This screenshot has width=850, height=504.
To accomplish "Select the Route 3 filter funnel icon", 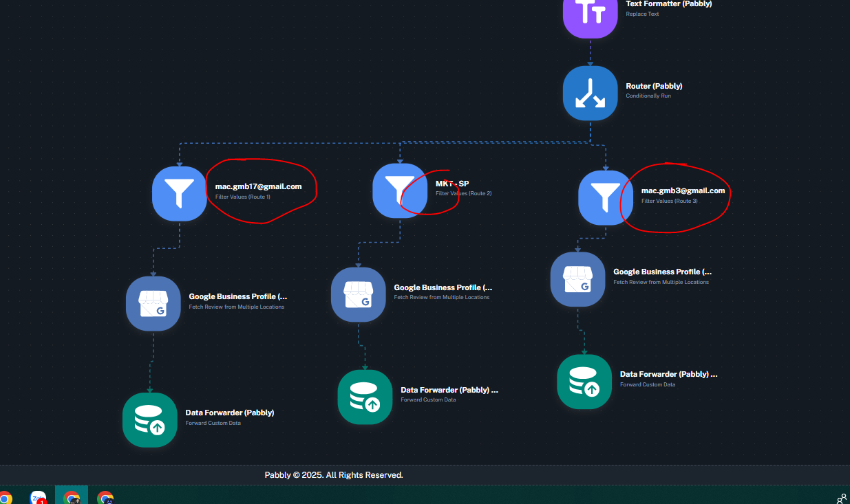I will (606, 197).
